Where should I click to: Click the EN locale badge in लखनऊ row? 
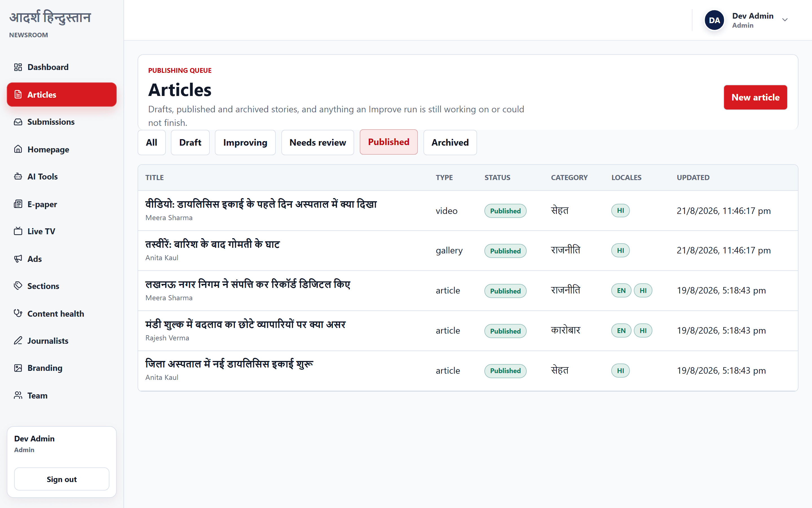[621, 291]
